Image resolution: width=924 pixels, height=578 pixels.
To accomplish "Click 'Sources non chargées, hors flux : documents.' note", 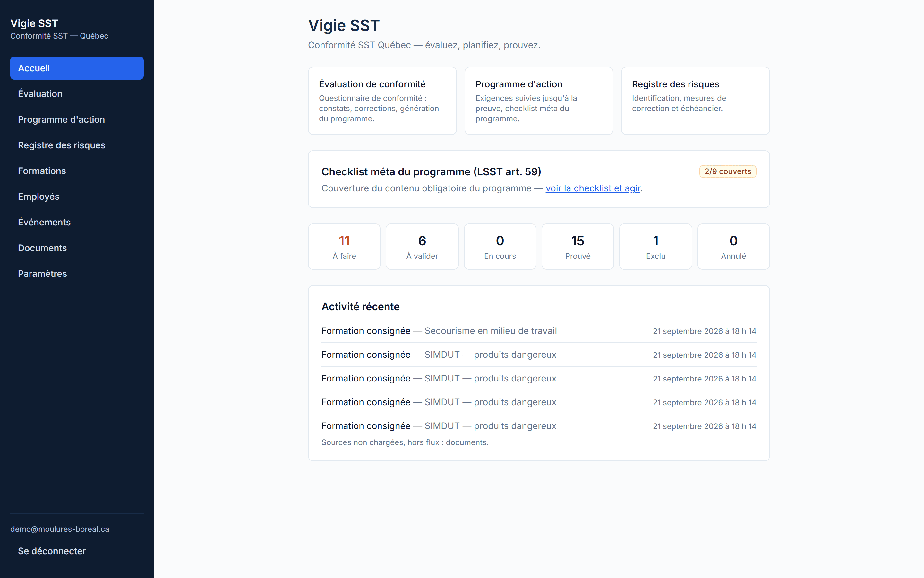I will (405, 442).
